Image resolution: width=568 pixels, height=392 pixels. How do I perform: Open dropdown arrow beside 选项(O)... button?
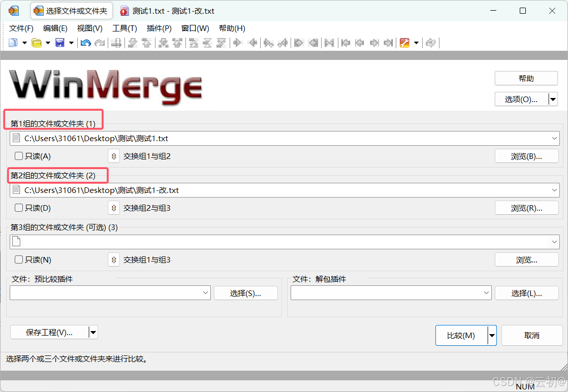pyautogui.click(x=553, y=99)
